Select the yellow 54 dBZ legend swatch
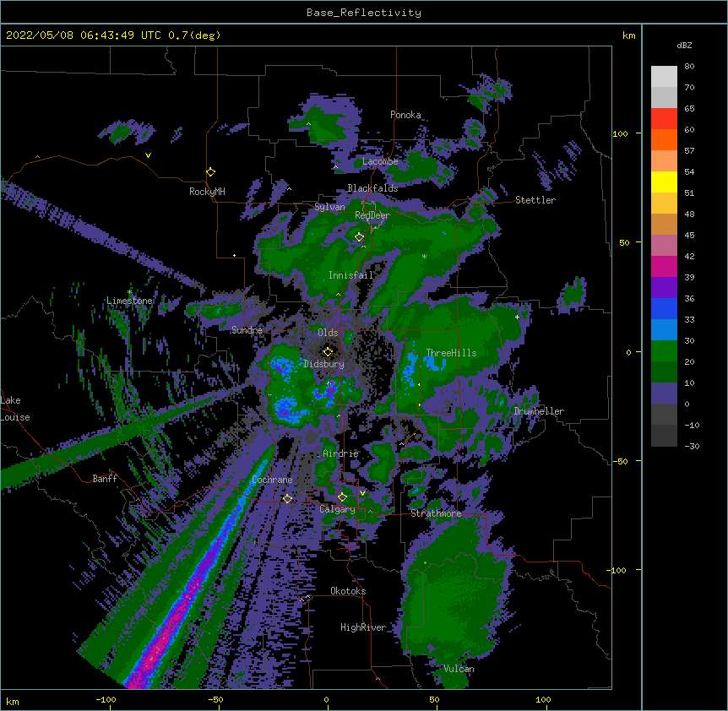Screen dimensions: 728x711 tap(664, 182)
